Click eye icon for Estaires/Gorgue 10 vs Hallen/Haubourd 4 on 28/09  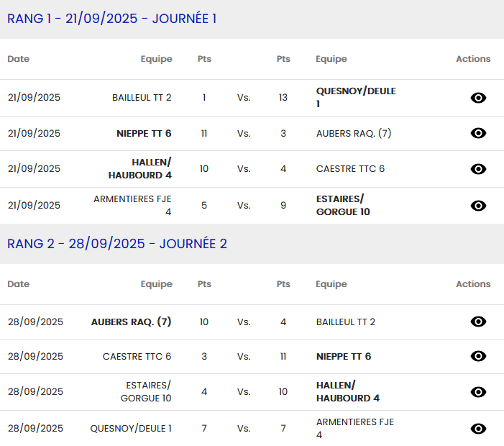coord(478,392)
